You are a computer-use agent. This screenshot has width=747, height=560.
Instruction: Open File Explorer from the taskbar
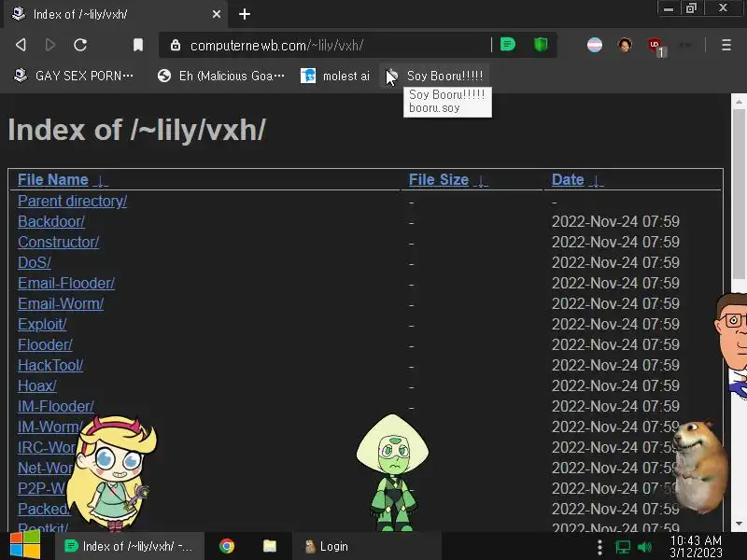270,546
